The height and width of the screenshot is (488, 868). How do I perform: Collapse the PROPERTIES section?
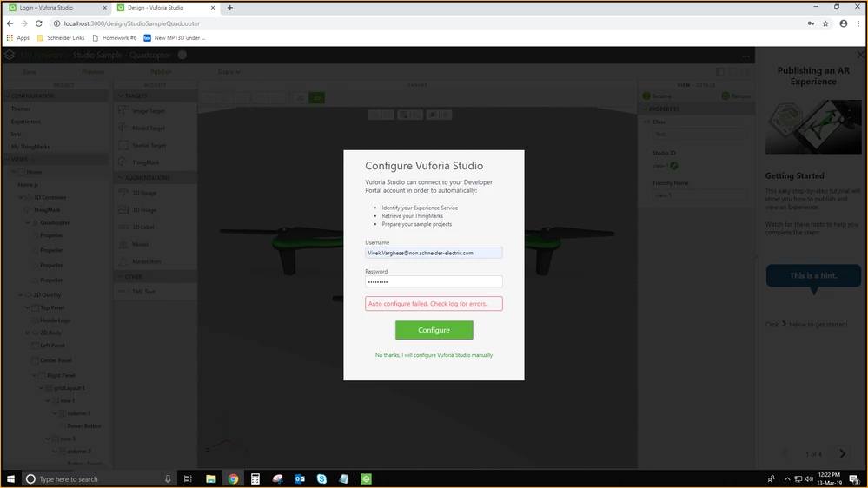click(645, 109)
